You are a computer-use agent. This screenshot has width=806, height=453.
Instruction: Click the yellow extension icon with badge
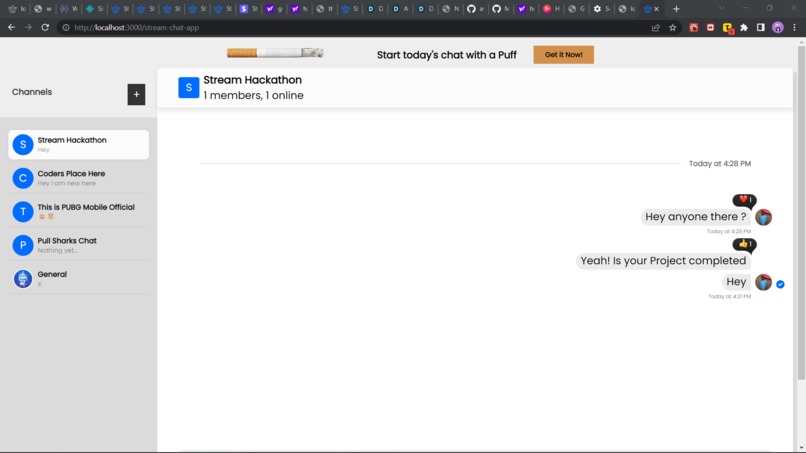(727, 28)
